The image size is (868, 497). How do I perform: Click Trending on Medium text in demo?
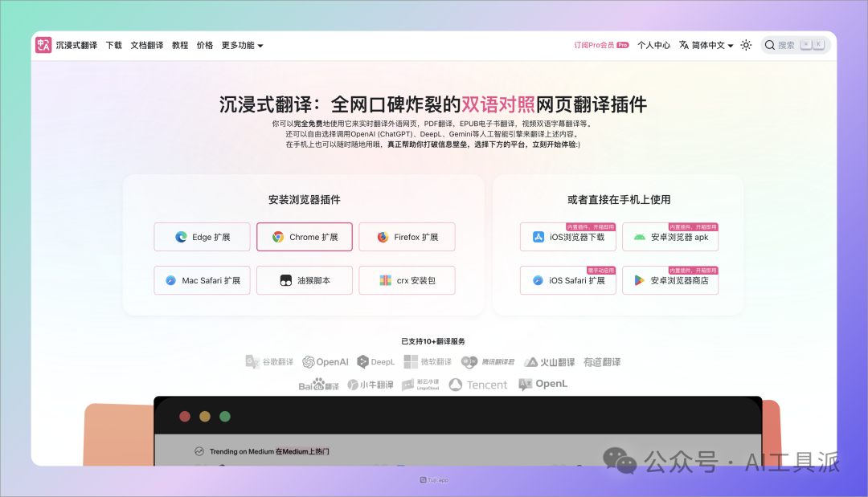coord(242,451)
